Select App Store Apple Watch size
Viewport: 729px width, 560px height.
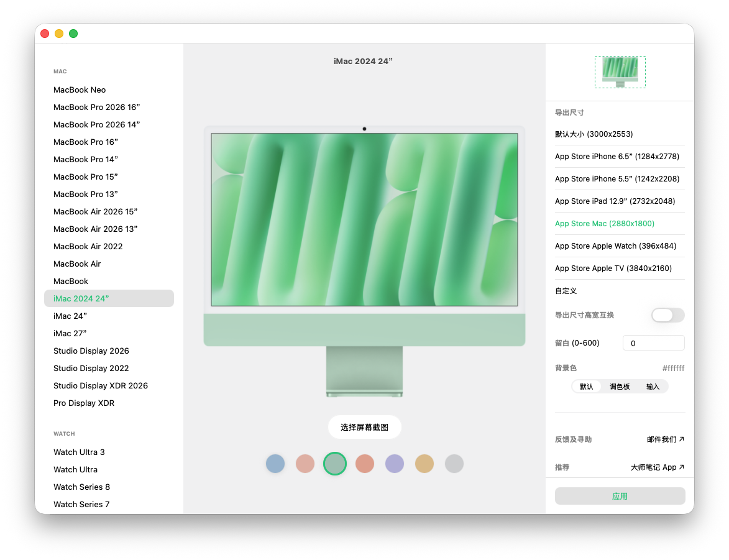[620, 246]
